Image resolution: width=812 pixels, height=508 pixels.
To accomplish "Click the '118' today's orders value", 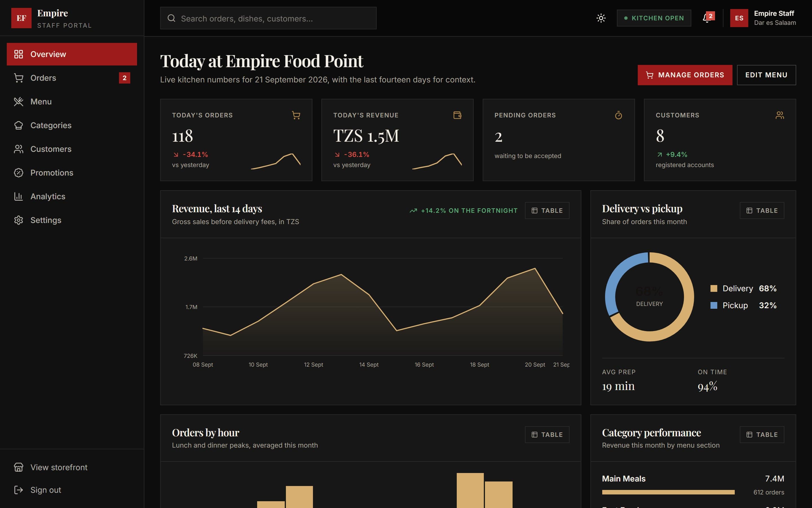I will (182, 136).
